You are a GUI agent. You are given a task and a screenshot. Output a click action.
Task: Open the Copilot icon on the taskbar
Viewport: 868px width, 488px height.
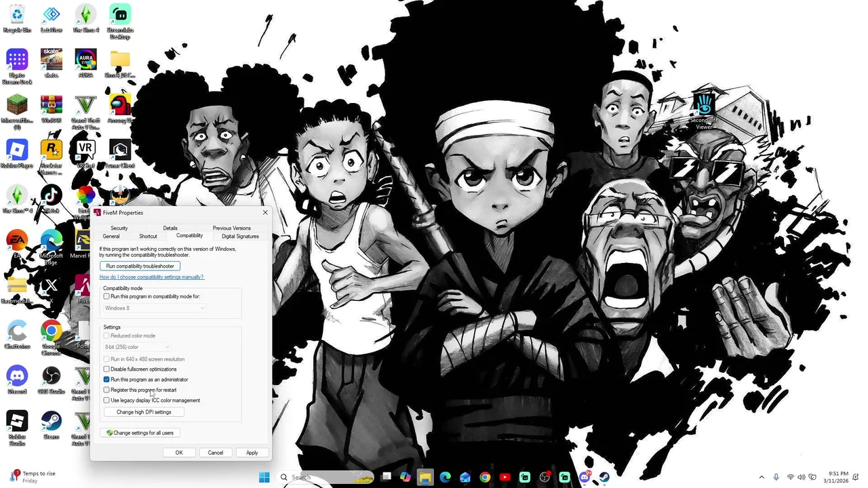(406, 477)
